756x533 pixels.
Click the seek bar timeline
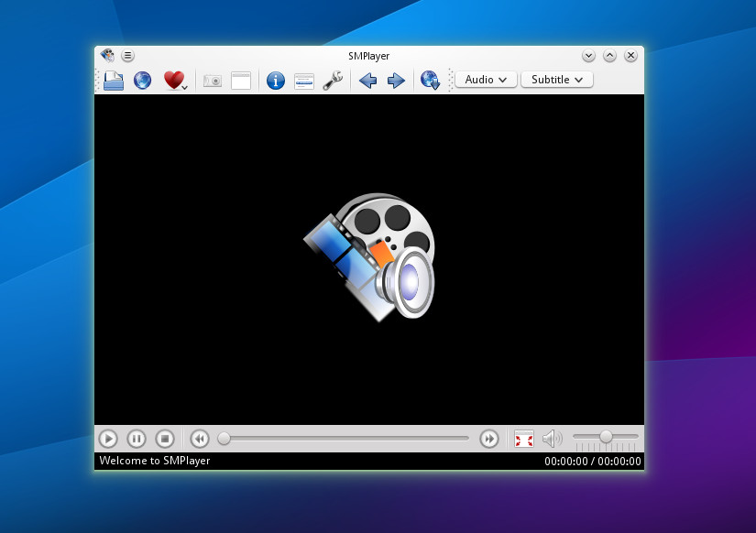[x=344, y=439]
